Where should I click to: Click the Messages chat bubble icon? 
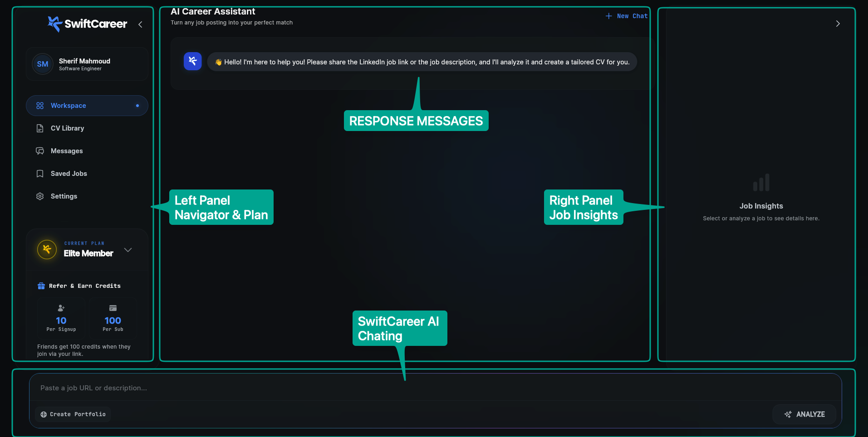pyautogui.click(x=39, y=151)
